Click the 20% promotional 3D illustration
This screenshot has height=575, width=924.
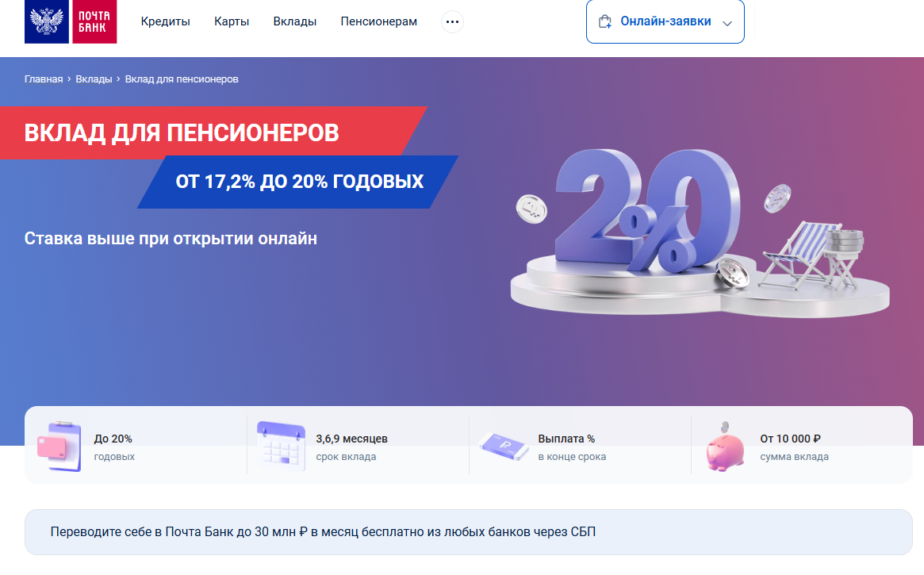pyautogui.click(x=700, y=232)
